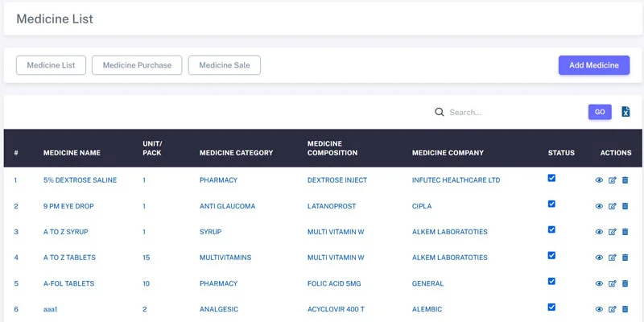Image resolution: width=644 pixels, height=322 pixels.
Task: Click the INFUTEC HEALTHCARE LTD company cell
Action: coord(456,180)
